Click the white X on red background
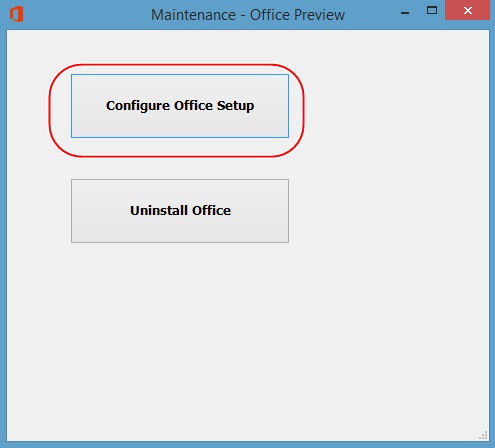Screen dimensions: 495x448 click(468, 11)
